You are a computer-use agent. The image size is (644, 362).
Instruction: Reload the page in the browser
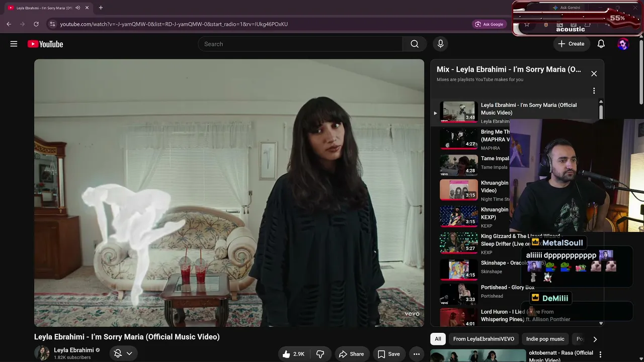coord(36,24)
